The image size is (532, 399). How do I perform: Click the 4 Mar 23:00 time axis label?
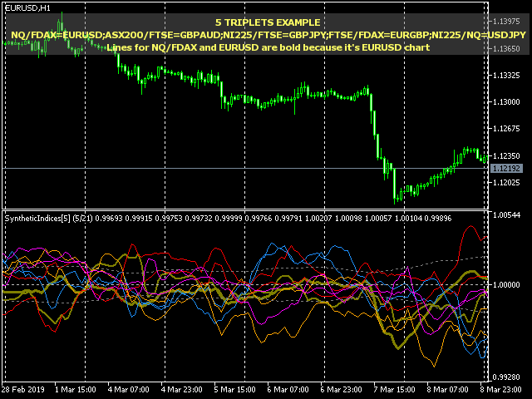[181, 390]
